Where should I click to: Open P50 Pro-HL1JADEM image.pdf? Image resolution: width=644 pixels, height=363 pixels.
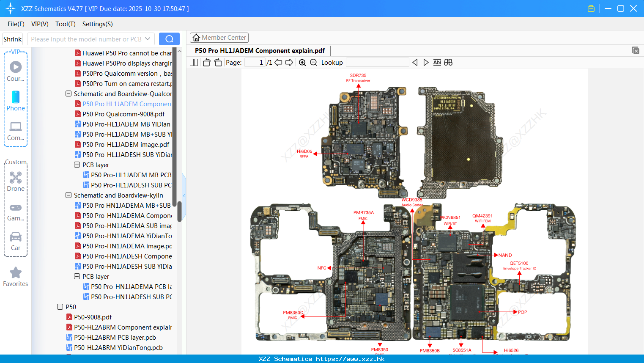click(x=122, y=144)
